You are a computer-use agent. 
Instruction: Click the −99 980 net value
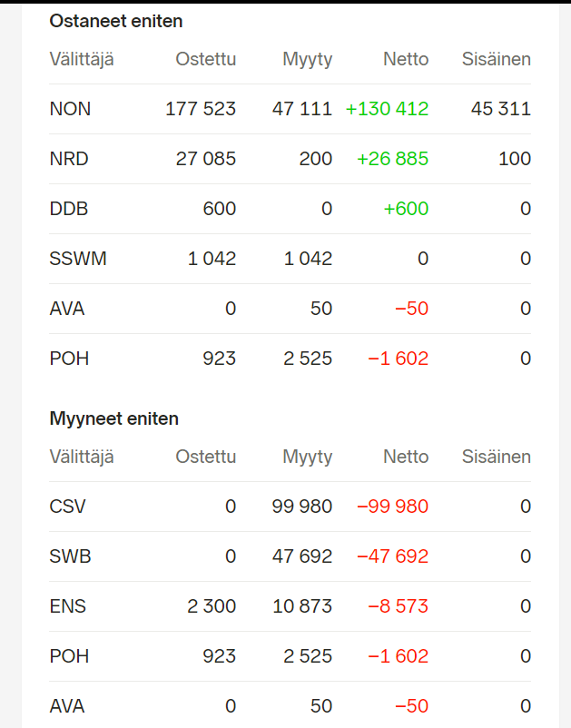pyautogui.click(x=392, y=507)
